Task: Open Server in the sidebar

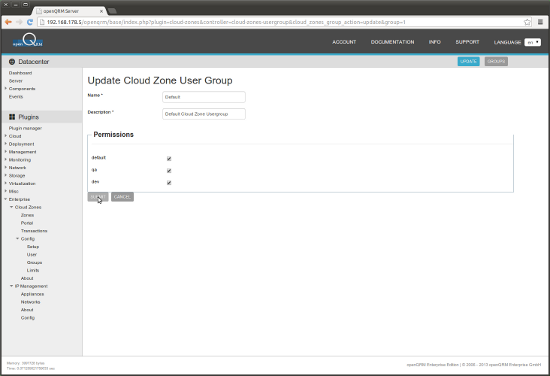Action: point(16,81)
